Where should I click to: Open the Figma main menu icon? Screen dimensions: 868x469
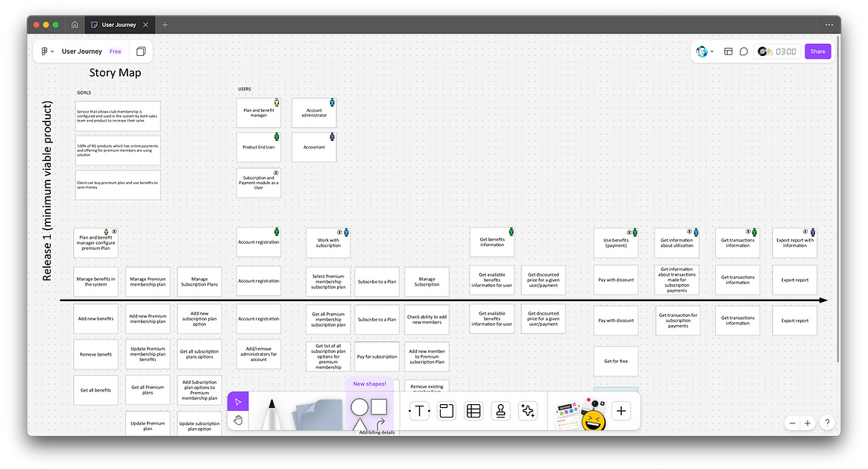point(46,51)
